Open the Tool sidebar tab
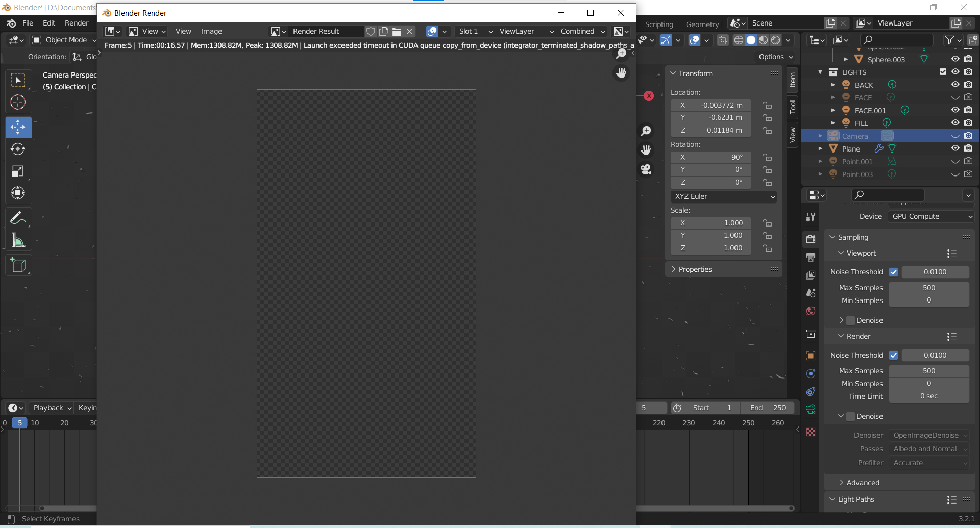Screen dimensions: 980x528 pos(792,107)
